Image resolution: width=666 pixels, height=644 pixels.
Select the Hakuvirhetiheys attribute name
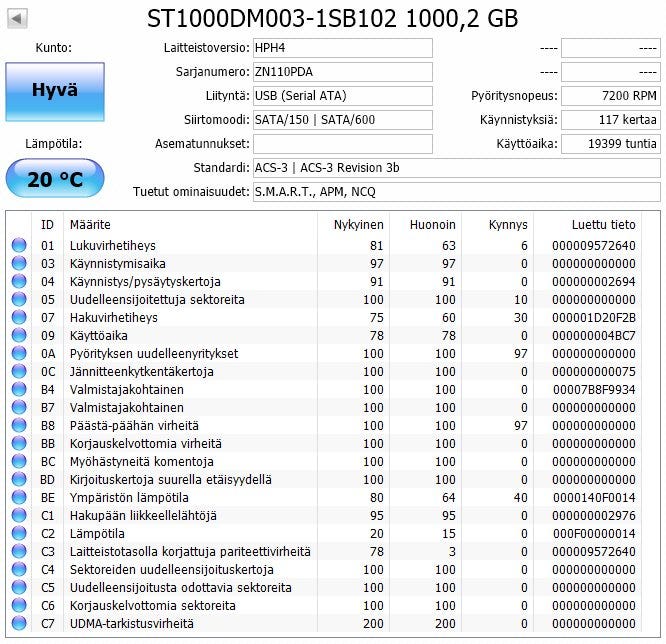click(113, 318)
